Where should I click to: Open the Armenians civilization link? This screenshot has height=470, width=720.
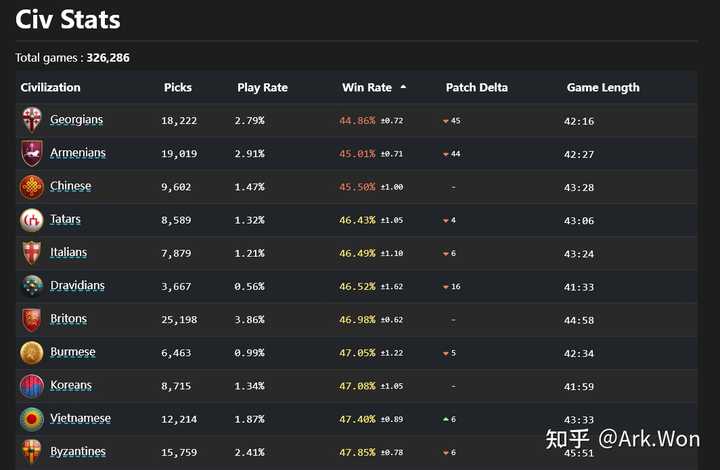coord(78,153)
